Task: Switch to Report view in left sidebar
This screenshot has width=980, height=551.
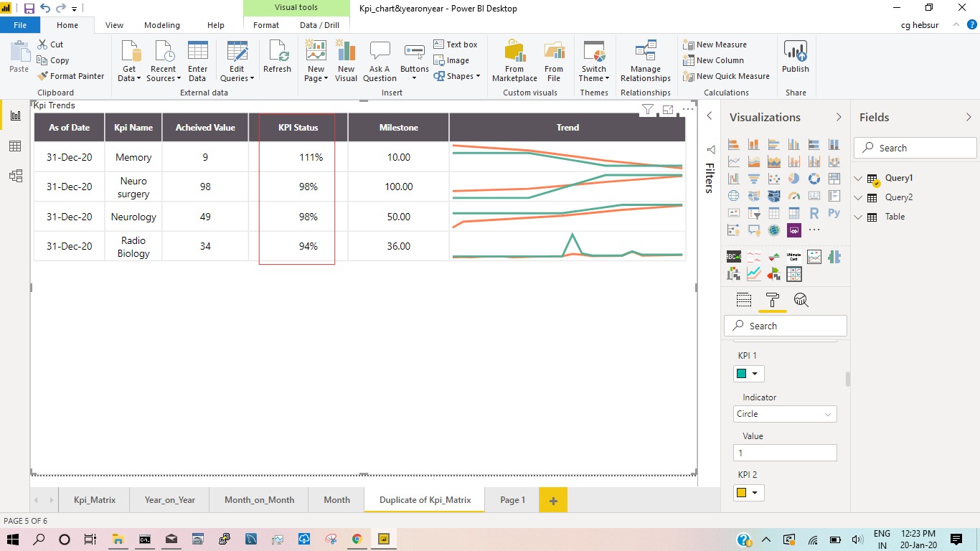Action: click(x=15, y=116)
